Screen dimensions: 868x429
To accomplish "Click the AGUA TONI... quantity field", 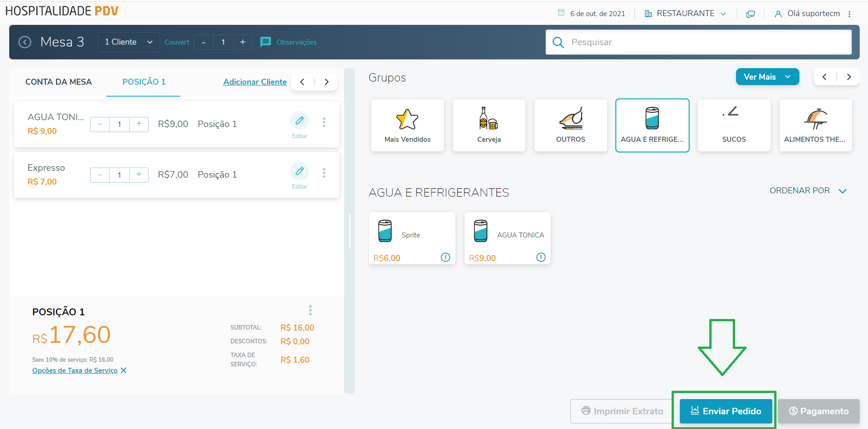I will click(119, 124).
